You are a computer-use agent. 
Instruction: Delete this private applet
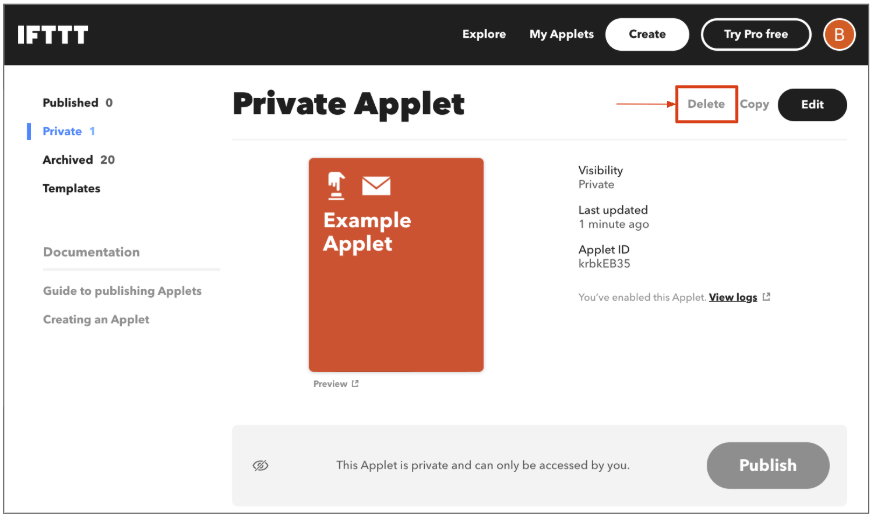(x=706, y=104)
